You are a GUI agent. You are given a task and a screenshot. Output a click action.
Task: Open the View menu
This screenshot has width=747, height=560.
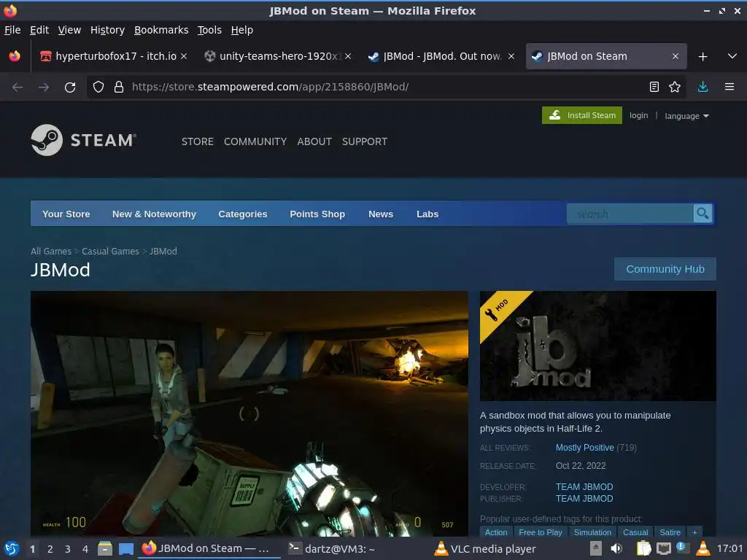(69, 30)
